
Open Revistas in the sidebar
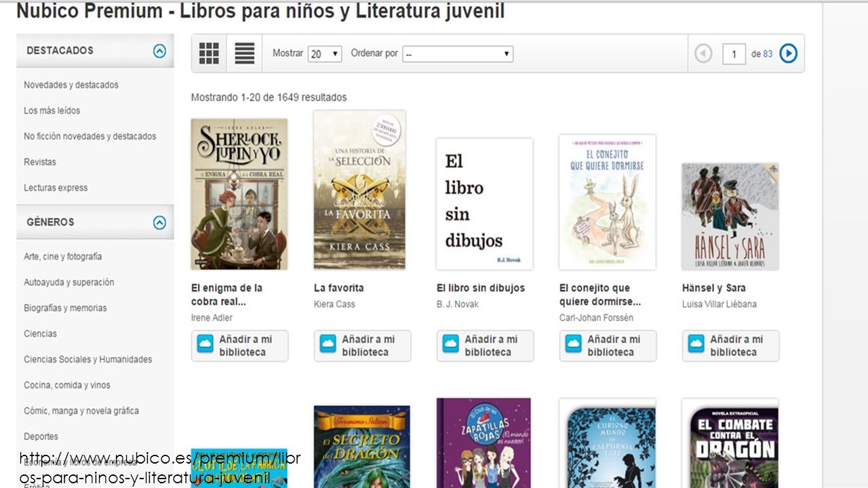(40, 162)
